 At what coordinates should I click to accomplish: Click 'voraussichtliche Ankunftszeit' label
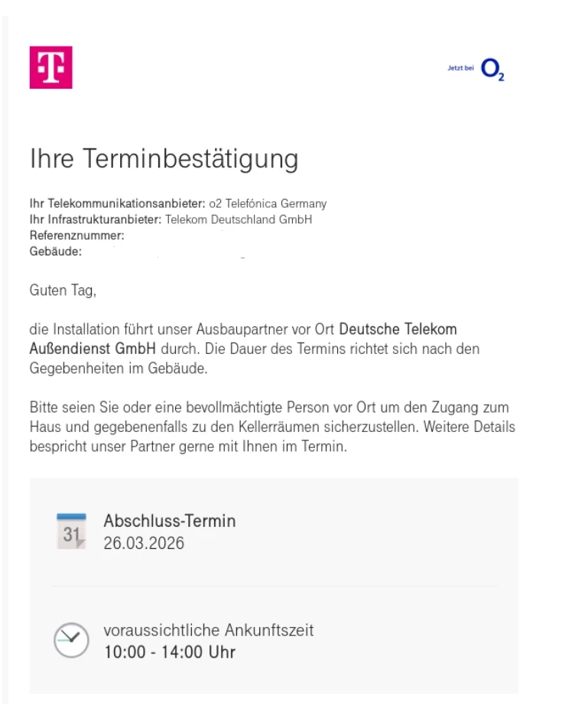tap(209, 630)
